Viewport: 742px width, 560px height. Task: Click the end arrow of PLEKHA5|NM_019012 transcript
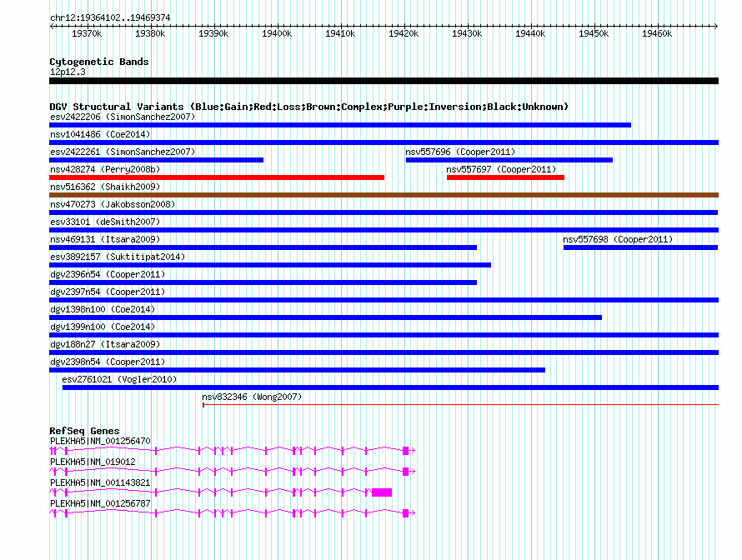coord(413,472)
